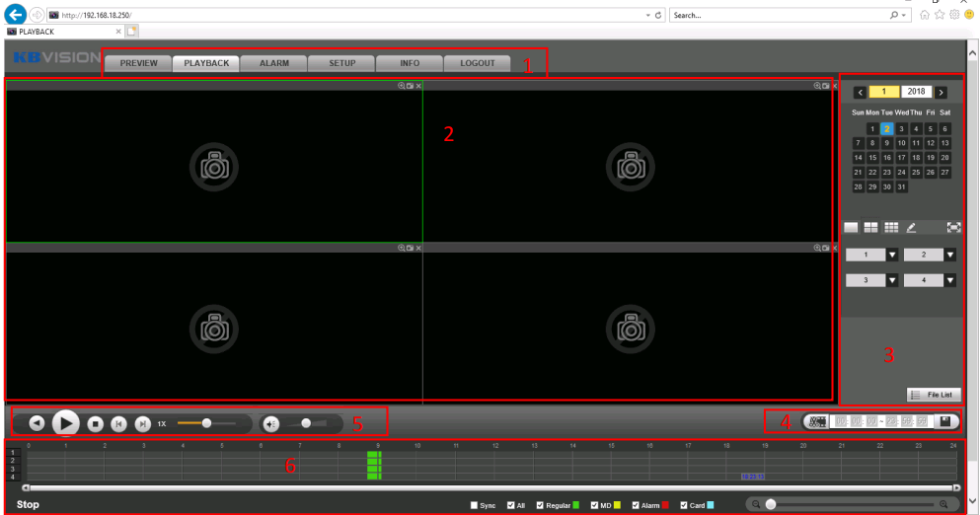Expand the channel 2 dropdown arrow
Image resolution: width=980 pixels, height=515 pixels.
click(949, 255)
